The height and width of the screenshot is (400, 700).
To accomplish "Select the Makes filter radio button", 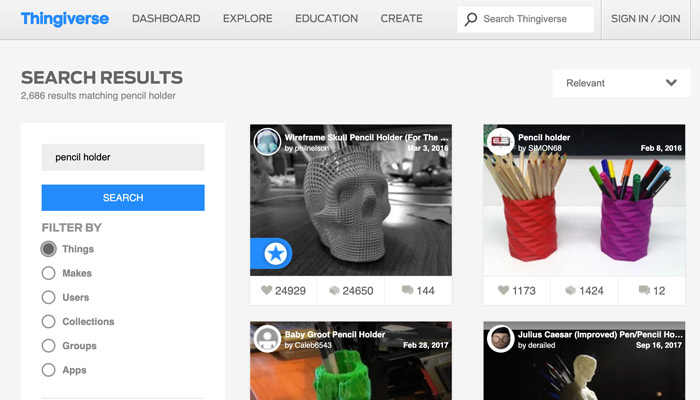I will [48, 273].
